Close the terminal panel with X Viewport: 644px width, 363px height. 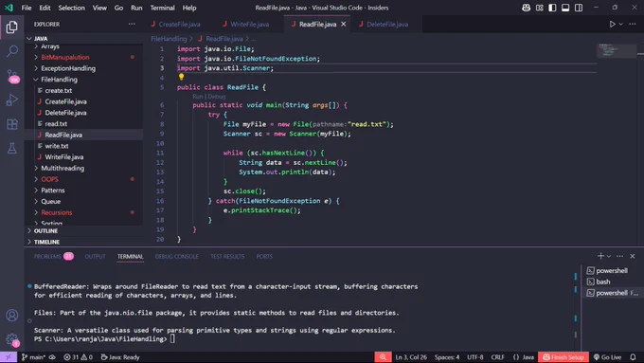tap(633, 256)
